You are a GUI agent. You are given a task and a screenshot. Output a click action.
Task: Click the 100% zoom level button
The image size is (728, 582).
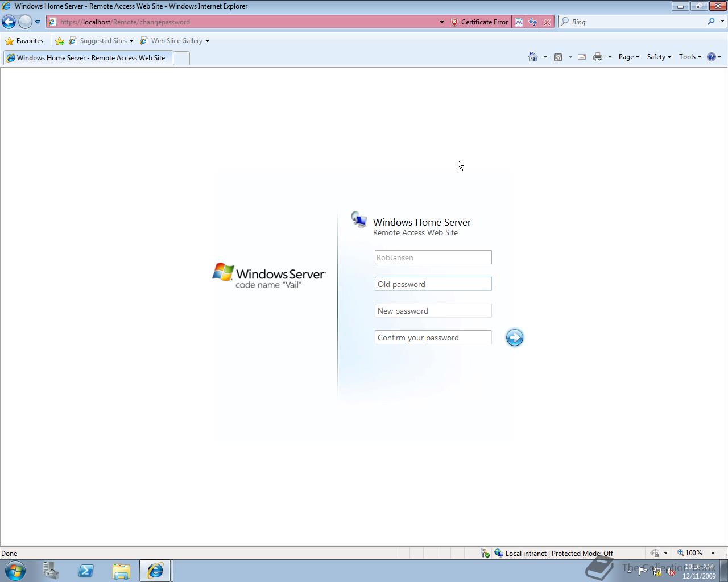pos(690,553)
